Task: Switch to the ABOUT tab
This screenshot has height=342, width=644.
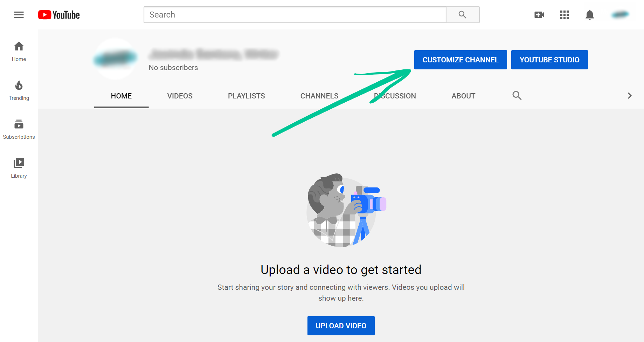Action: pyautogui.click(x=463, y=96)
